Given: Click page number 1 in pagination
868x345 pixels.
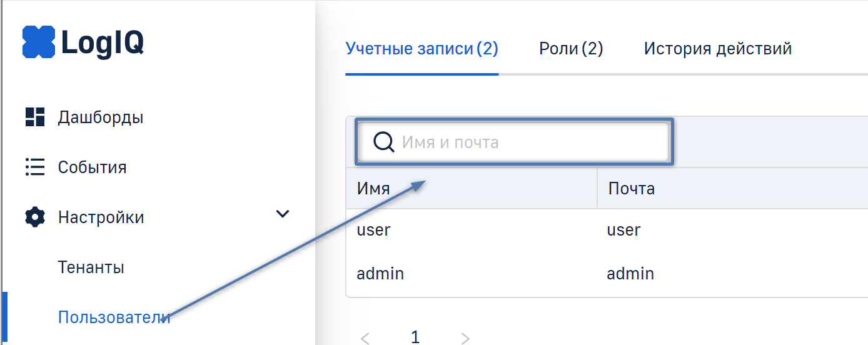Looking at the screenshot, I should (x=415, y=337).
